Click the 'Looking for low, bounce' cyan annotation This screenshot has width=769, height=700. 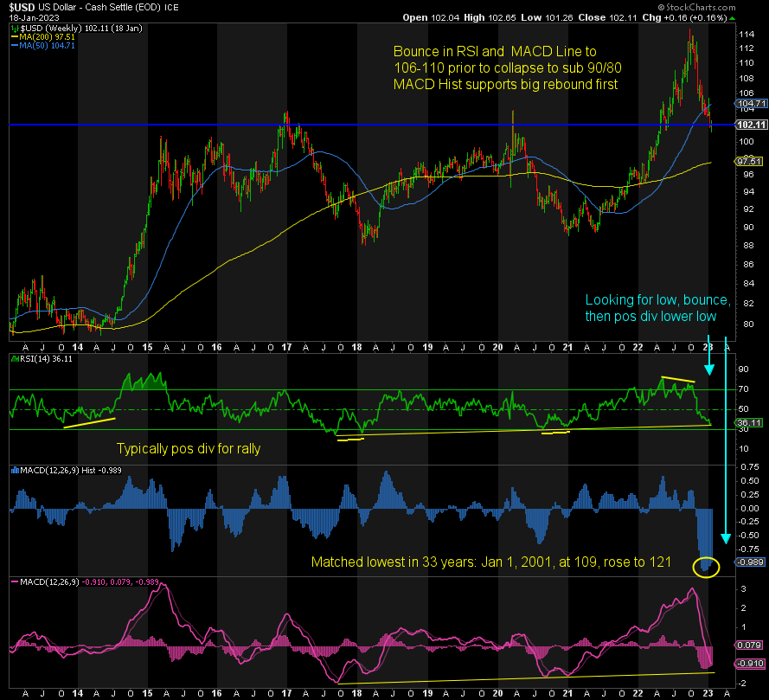coord(657,309)
